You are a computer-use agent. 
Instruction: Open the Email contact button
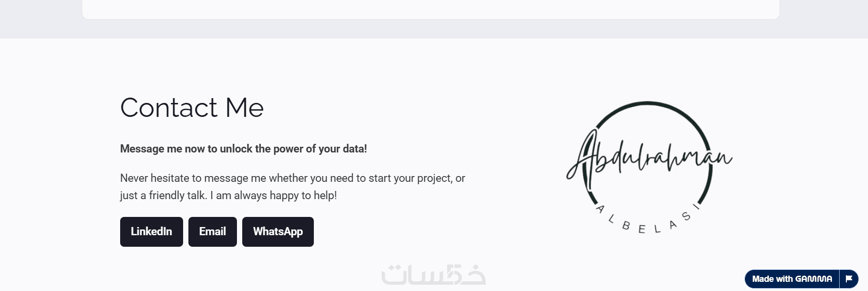212,232
